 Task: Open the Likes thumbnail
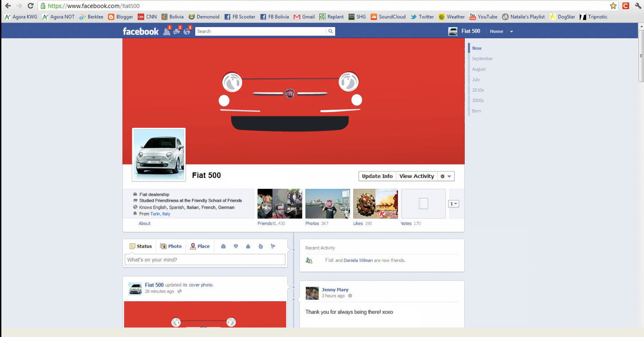(375, 204)
